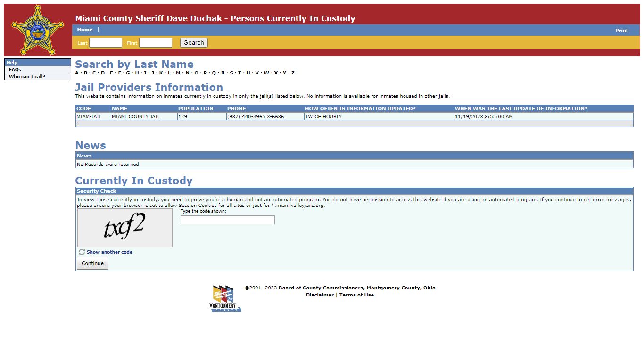
Task: Browse last names starting with letter S
Action: (231, 73)
